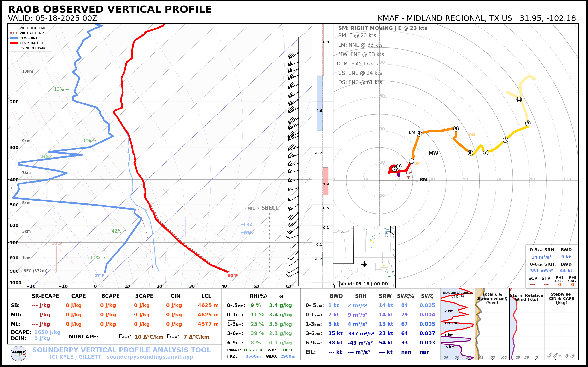This screenshot has height=367, width=588.
Task: Click hodograph height marker 11
Action: [x=519, y=99]
